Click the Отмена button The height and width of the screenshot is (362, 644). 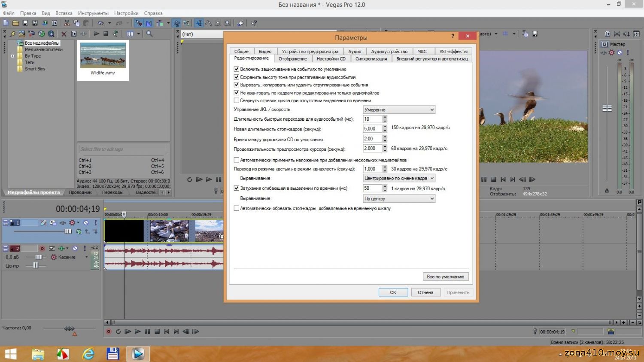425,292
